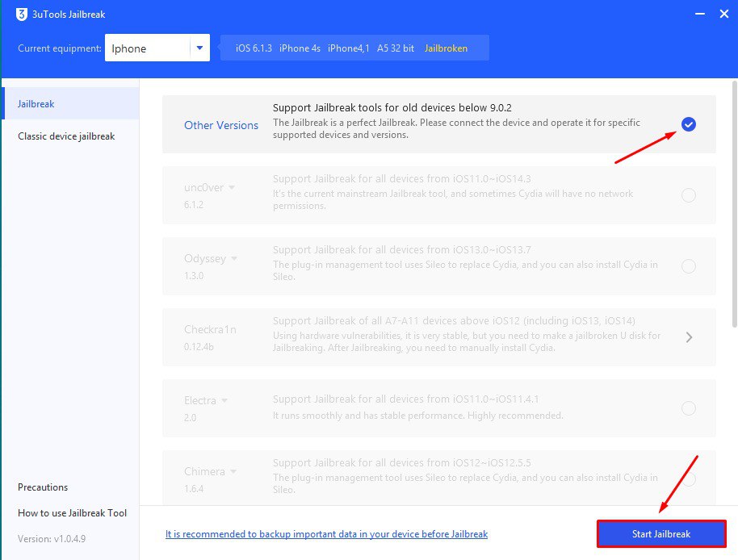Click the A5 32 bit text

396,48
